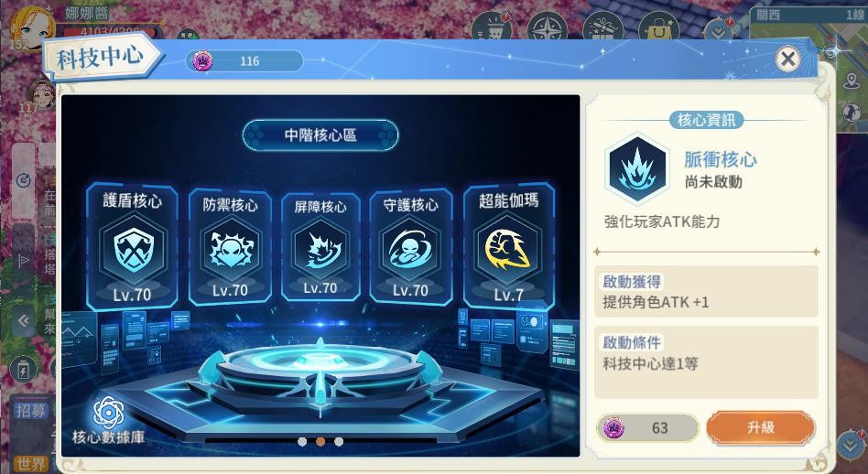Select the 超能伽瑪 fist core card
The height and width of the screenshot is (474, 868).
pyautogui.click(x=509, y=247)
